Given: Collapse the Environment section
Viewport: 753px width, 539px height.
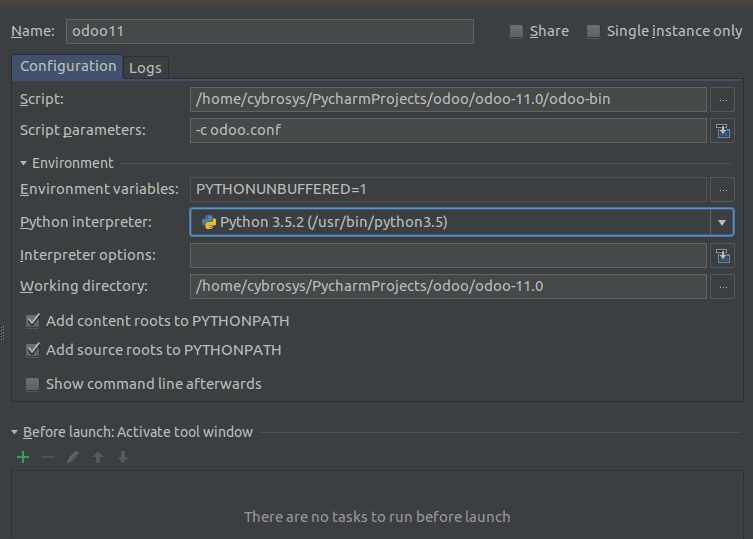Looking at the screenshot, I should click(x=24, y=163).
